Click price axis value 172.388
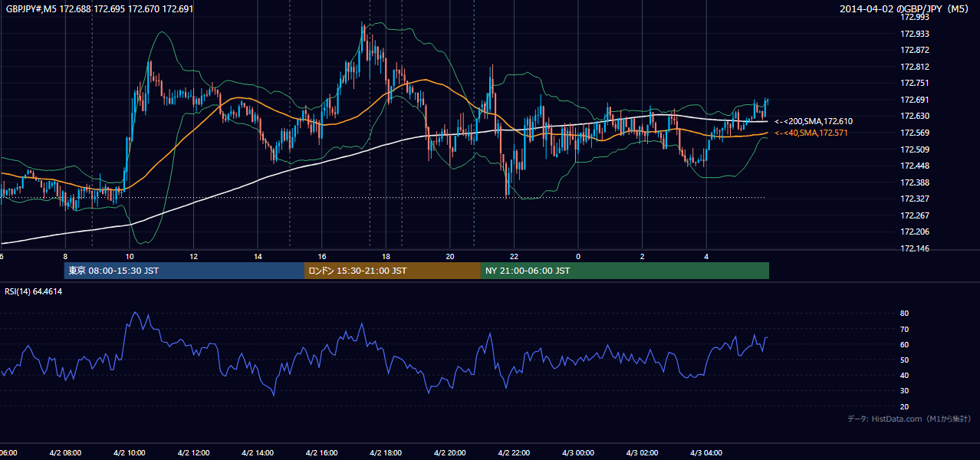 click(x=914, y=182)
